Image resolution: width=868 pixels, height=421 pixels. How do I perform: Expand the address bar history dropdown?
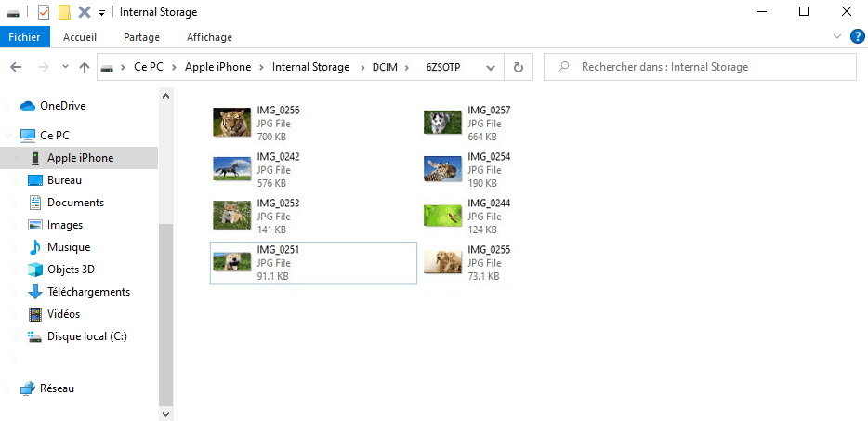[x=493, y=67]
